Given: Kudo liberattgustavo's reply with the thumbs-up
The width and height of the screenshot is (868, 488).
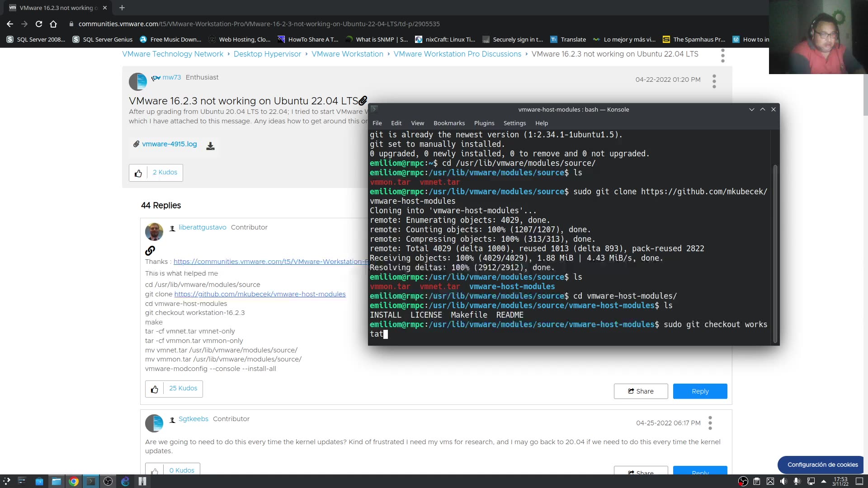Looking at the screenshot, I should point(154,389).
